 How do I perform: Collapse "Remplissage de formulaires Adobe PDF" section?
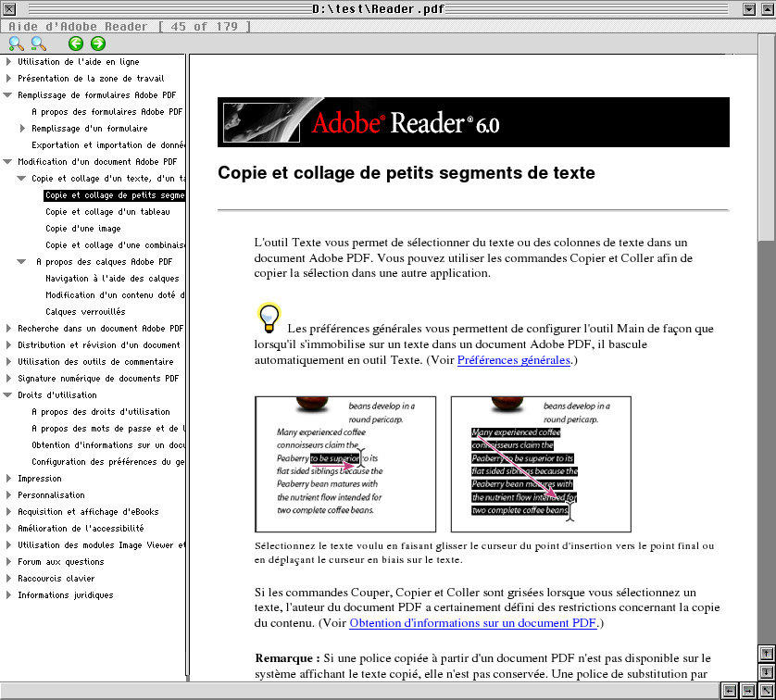pos(7,95)
